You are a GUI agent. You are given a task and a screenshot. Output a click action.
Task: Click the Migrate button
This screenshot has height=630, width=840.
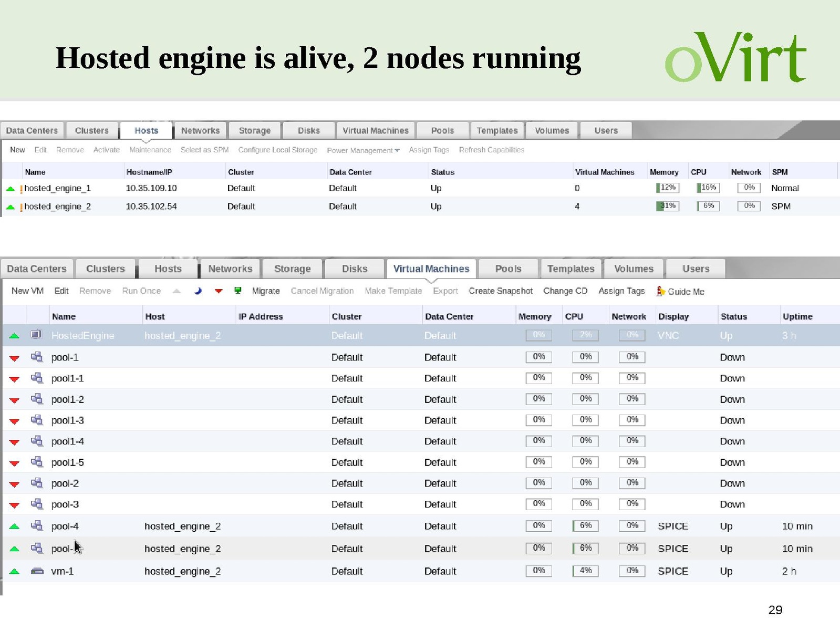[265, 291]
